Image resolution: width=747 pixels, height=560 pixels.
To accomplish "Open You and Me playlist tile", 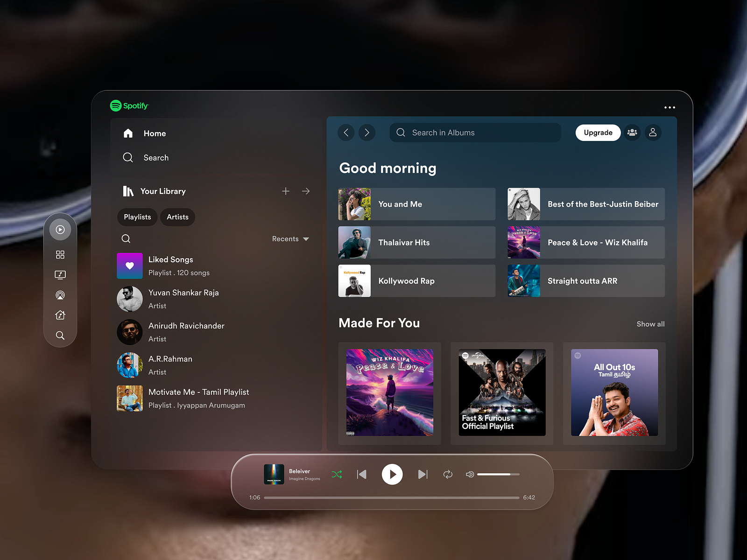I will pos(417,204).
